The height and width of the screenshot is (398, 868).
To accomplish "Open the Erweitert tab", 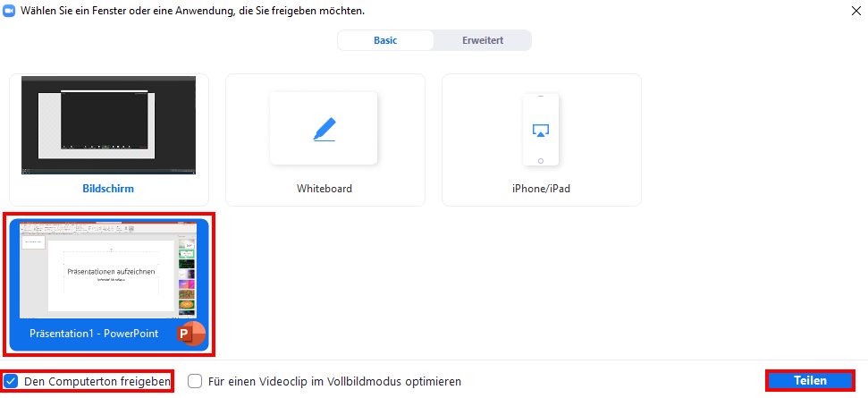I will point(482,40).
